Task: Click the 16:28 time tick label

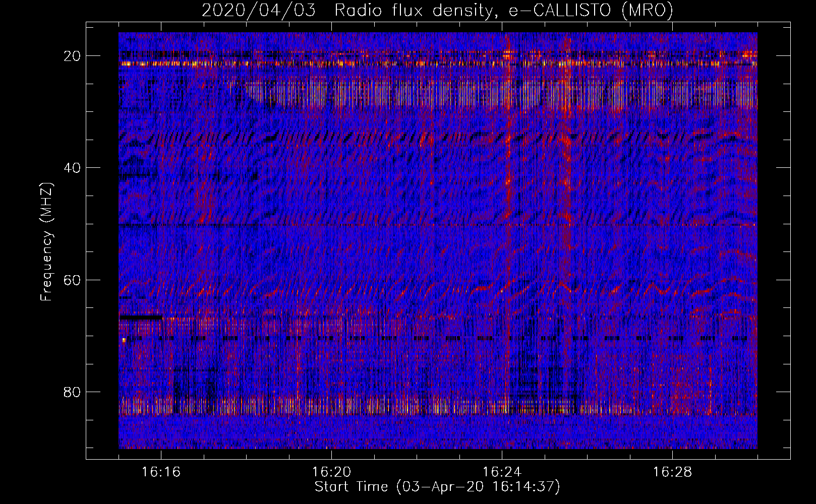Action: pyautogui.click(x=672, y=472)
